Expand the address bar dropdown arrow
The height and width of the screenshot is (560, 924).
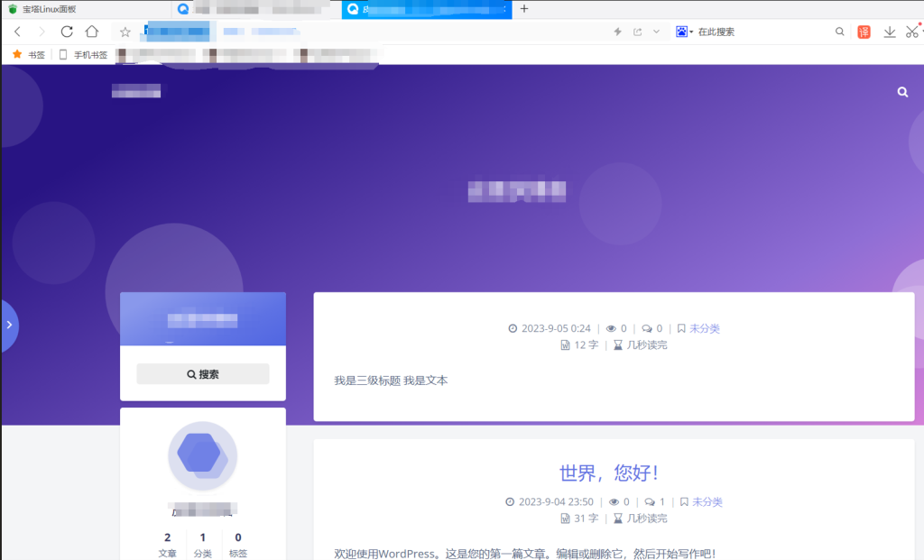coord(656,32)
